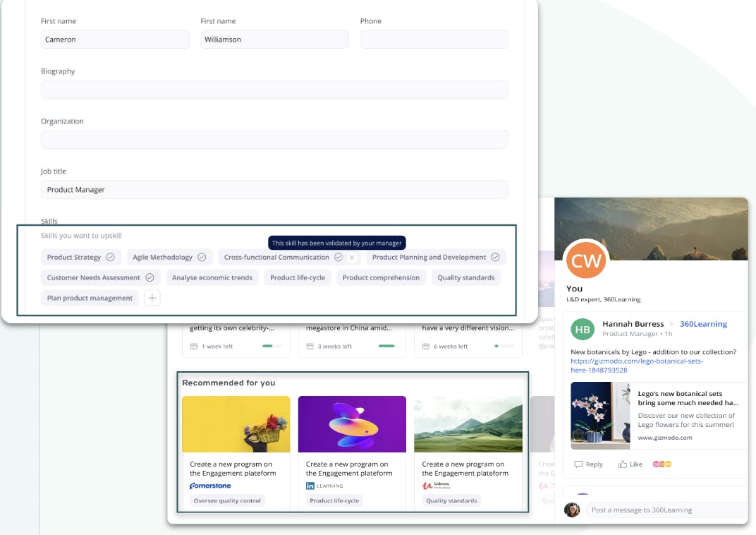The width and height of the screenshot is (756, 535).
Task: Click the 3 weeks left progress bar
Action: tap(386, 347)
